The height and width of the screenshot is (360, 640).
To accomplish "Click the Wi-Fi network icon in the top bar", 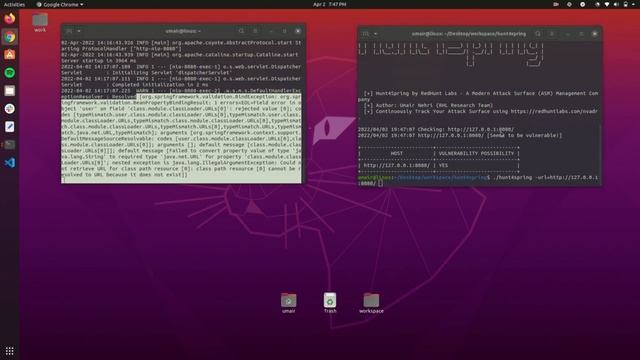I will point(607,4).
